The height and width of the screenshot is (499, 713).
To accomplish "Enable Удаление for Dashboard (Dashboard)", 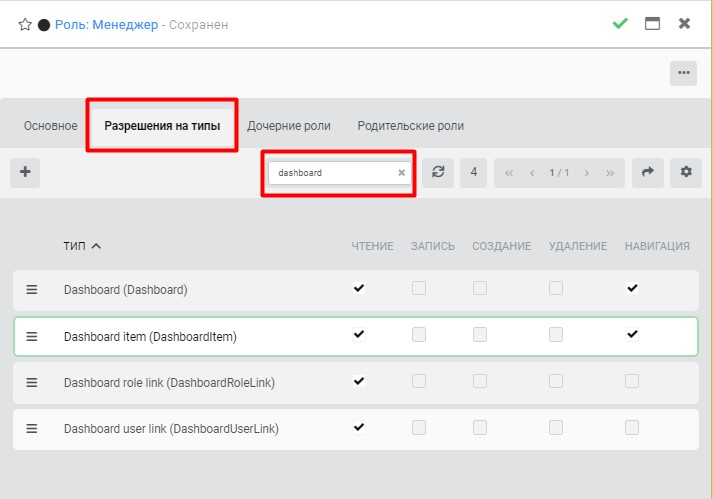I will tap(556, 288).
